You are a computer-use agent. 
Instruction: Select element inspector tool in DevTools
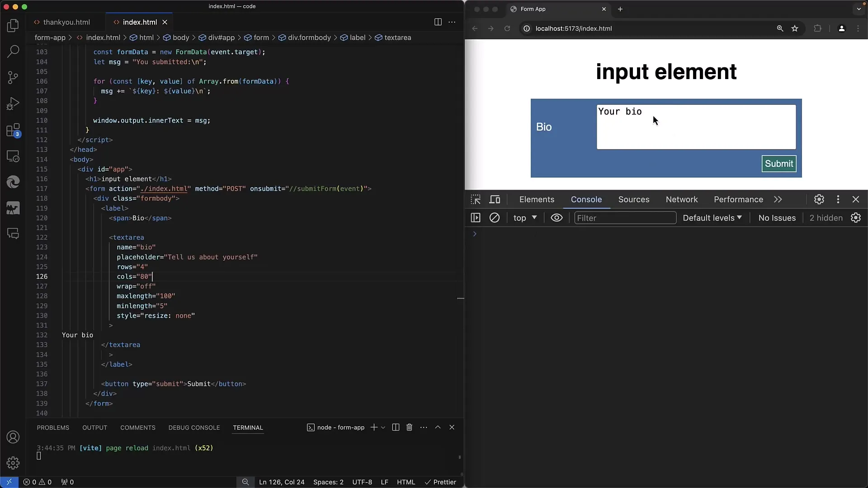[x=476, y=199]
